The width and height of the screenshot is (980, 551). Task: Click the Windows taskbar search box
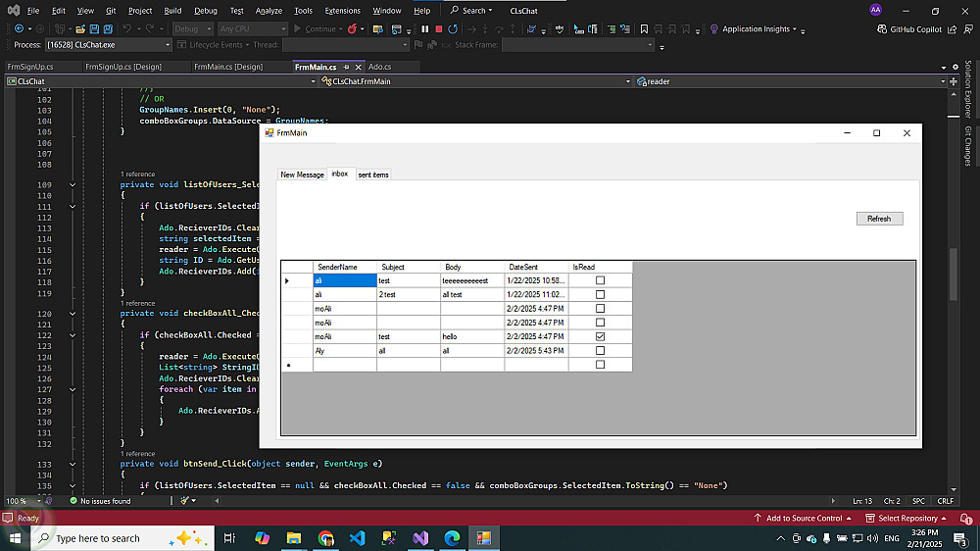tap(98, 538)
